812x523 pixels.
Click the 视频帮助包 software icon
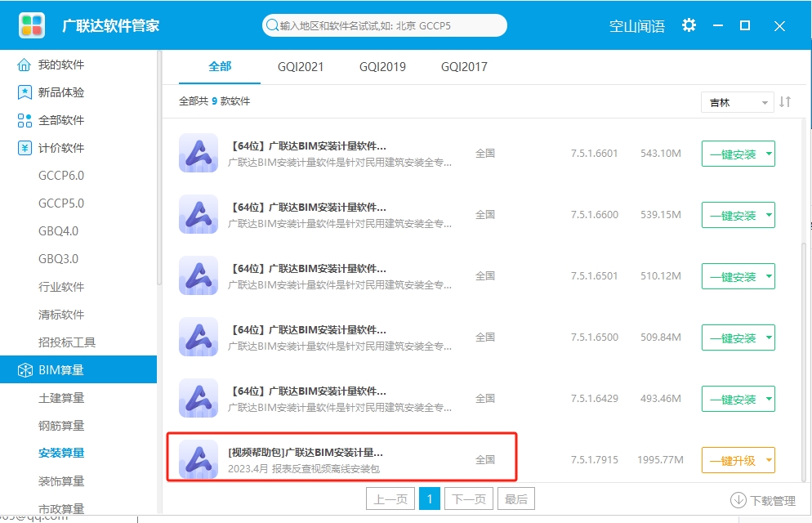pyautogui.click(x=199, y=459)
